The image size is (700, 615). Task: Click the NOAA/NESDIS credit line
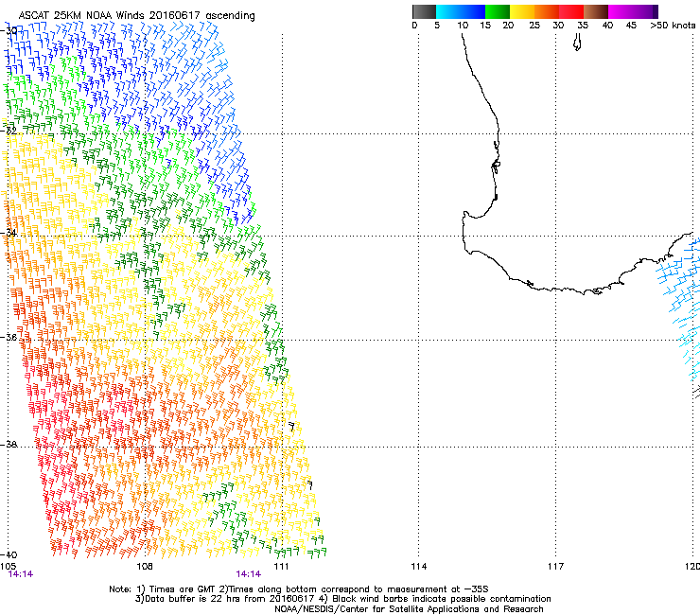(x=409, y=609)
